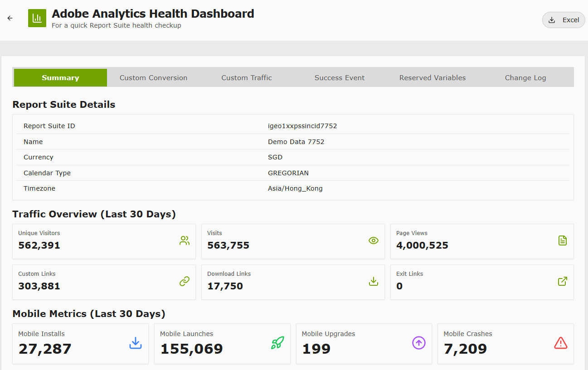588x370 pixels.
Task: Click the report suite ID igeo1xxpssincid7752
Action: click(302, 126)
